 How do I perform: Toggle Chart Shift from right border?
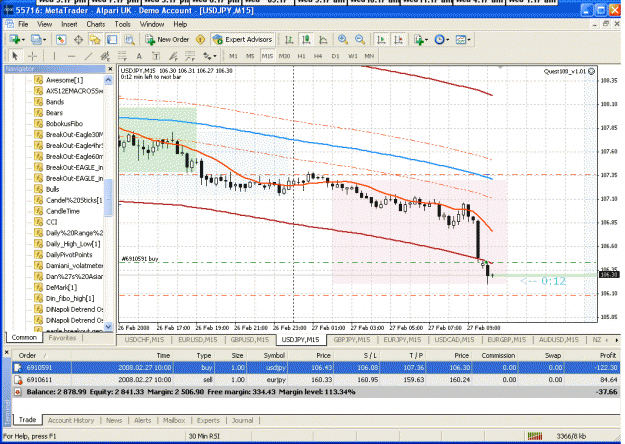pyautogui.click(x=398, y=39)
